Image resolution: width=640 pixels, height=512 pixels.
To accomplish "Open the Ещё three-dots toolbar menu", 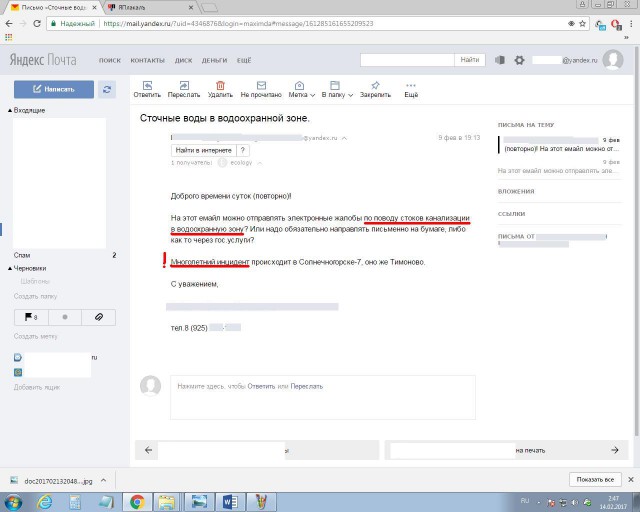I will tap(411, 89).
